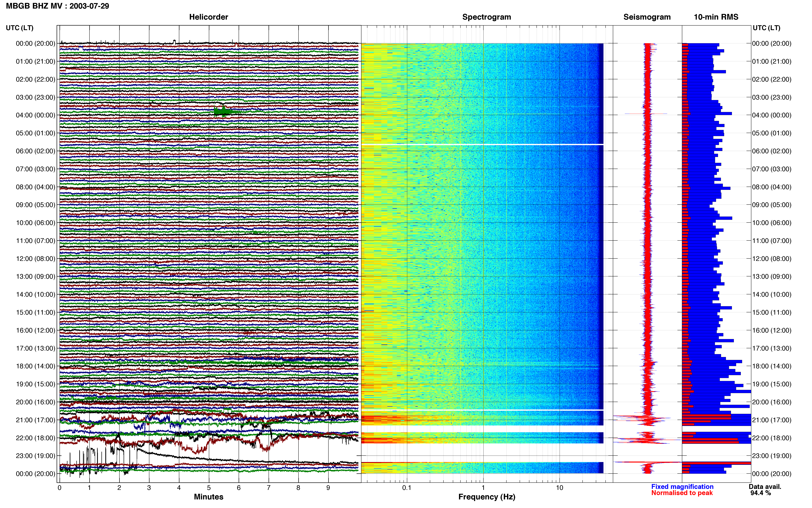Select the 'Spectrogram' panel heading
This screenshot has height=508, width=812.
[x=487, y=17]
